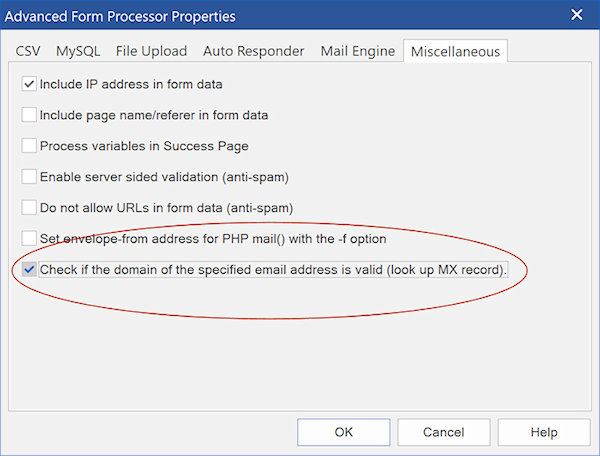Close the Advanced Form Processor dialog
Image resolution: width=600 pixels, height=456 pixels.
point(576,15)
